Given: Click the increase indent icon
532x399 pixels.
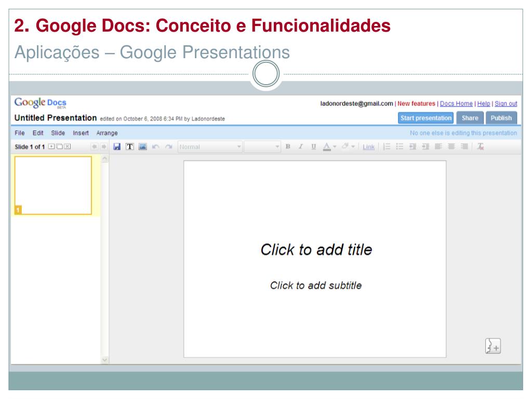Looking at the screenshot, I should point(425,147).
